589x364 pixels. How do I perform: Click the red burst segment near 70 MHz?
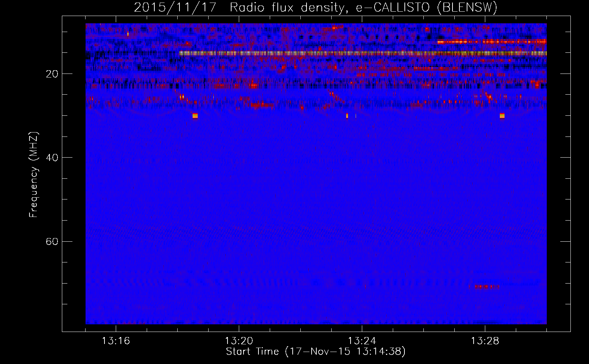coord(487,287)
